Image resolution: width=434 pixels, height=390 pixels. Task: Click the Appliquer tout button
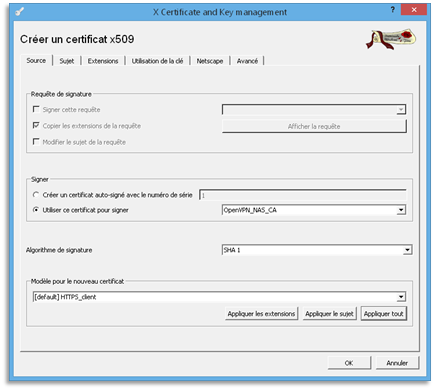coord(384,314)
